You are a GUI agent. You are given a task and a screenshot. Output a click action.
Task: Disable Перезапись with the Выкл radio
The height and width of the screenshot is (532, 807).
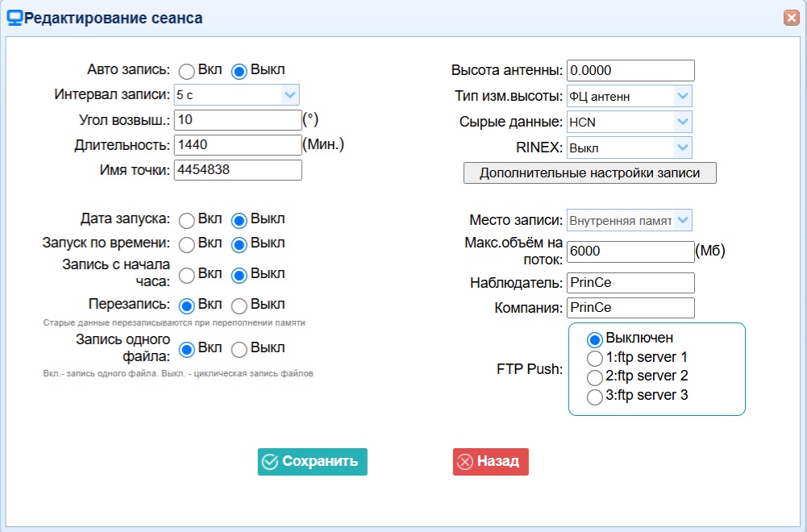point(239,305)
